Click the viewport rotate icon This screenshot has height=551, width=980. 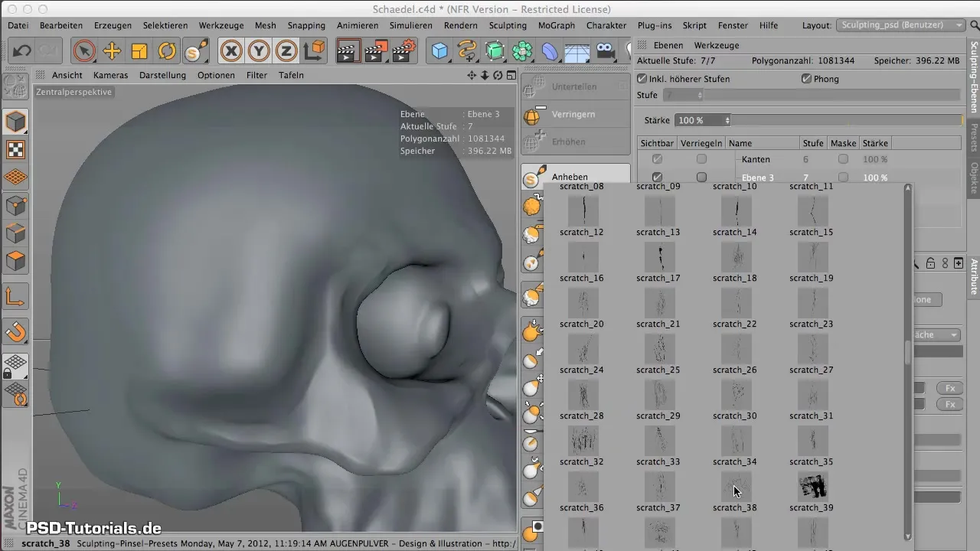pyautogui.click(x=498, y=75)
